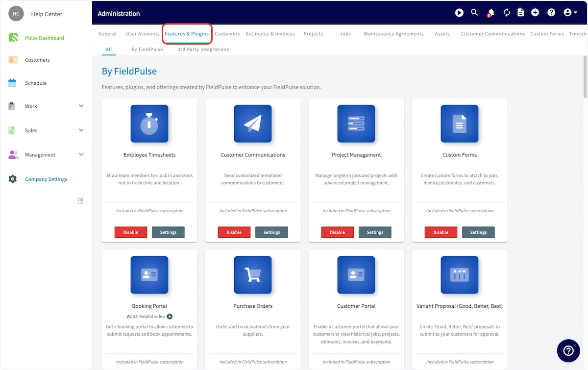Play the Booking Portal helpful video

(170, 317)
